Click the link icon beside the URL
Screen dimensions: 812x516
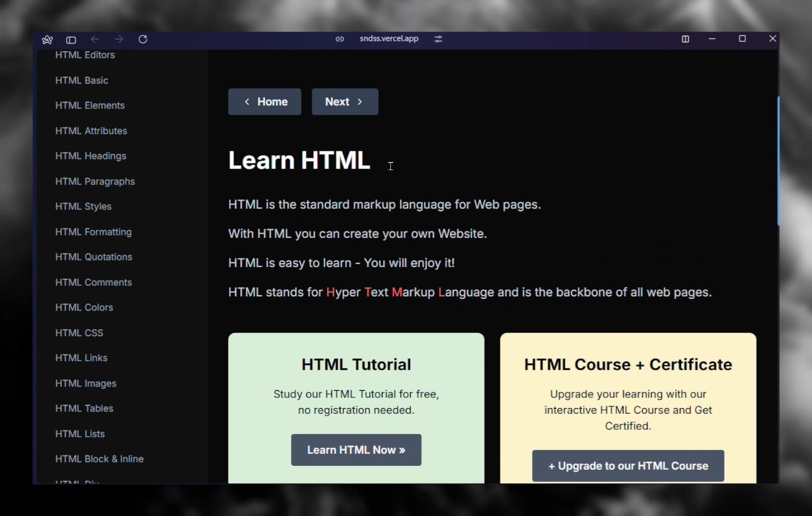[340, 39]
